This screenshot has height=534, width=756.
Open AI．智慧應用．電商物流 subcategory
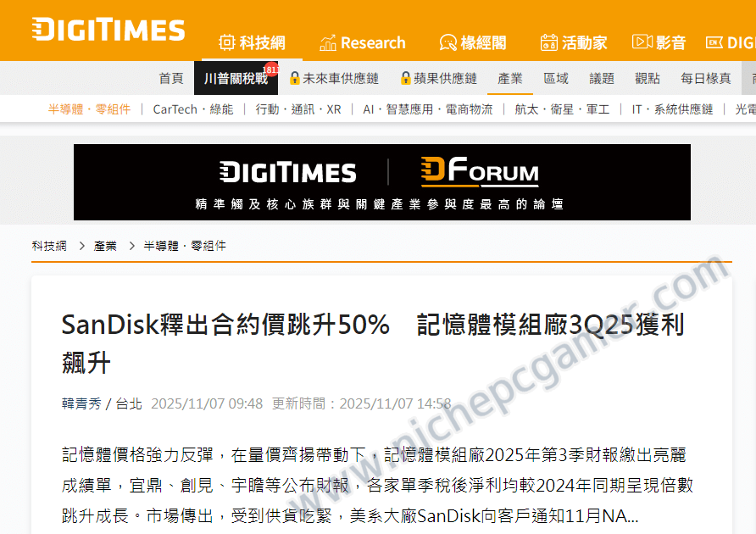(x=428, y=109)
